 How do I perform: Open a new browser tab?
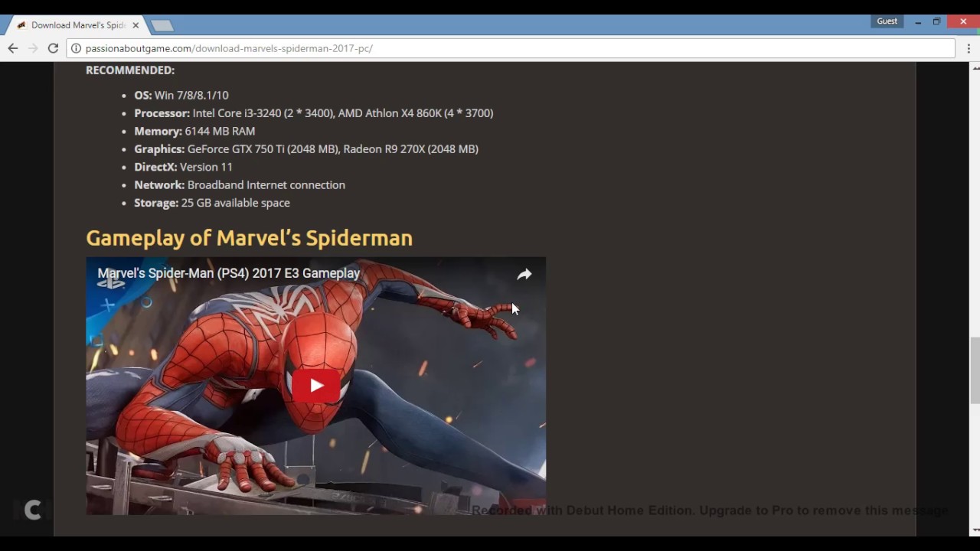pyautogui.click(x=162, y=25)
